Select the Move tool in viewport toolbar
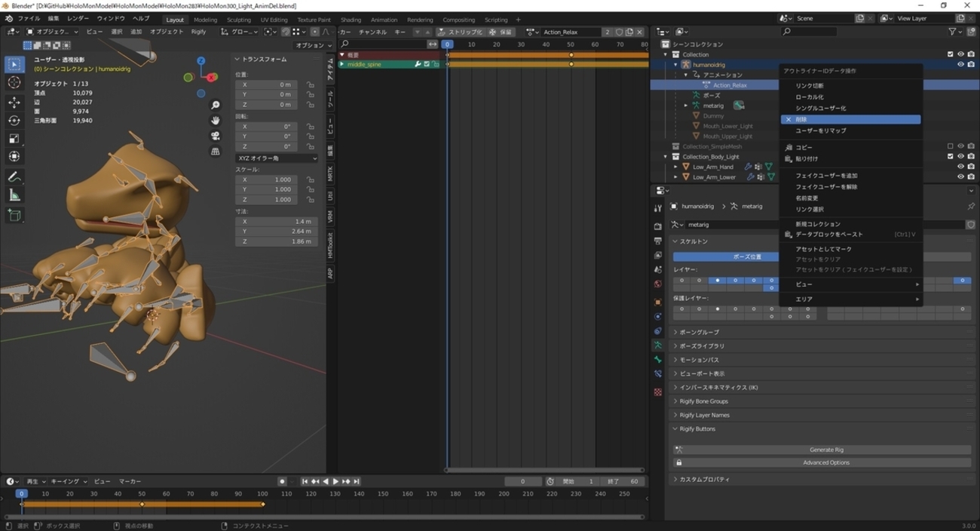 14,102
